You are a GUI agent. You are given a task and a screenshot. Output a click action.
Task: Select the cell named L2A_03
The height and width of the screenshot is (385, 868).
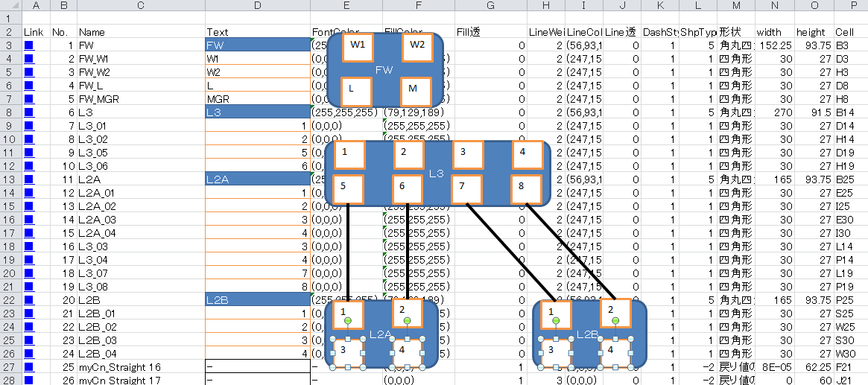(141, 220)
